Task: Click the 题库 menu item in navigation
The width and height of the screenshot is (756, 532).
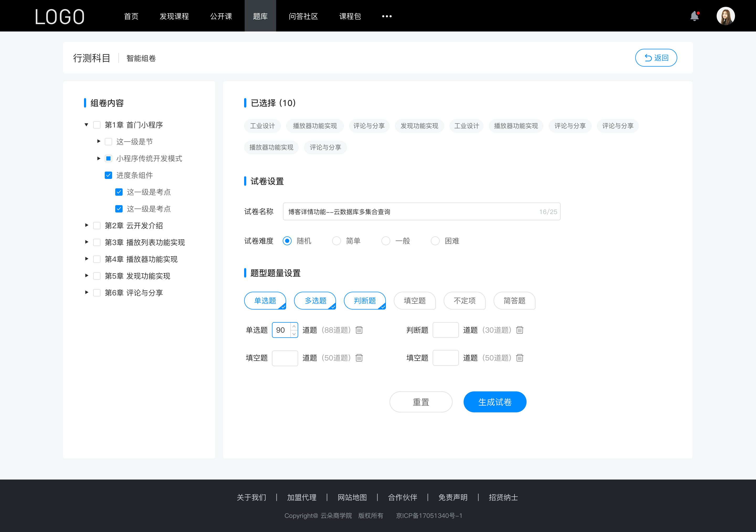Action: pos(259,15)
